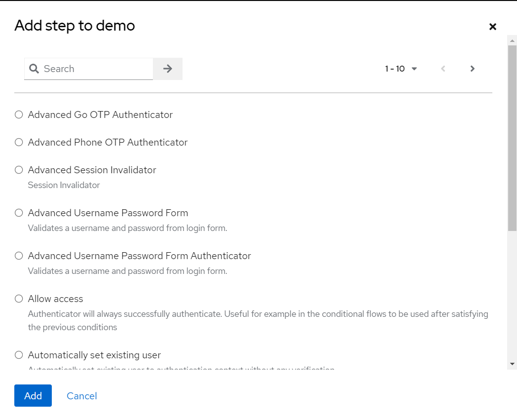The image size is (517, 420).
Task: Focus the Search input field
Action: click(x=96, y=69)
